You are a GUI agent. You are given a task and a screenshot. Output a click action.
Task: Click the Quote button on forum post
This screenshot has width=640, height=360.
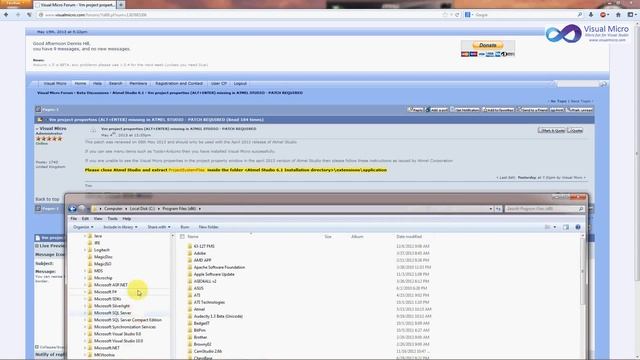click(575, 131)
